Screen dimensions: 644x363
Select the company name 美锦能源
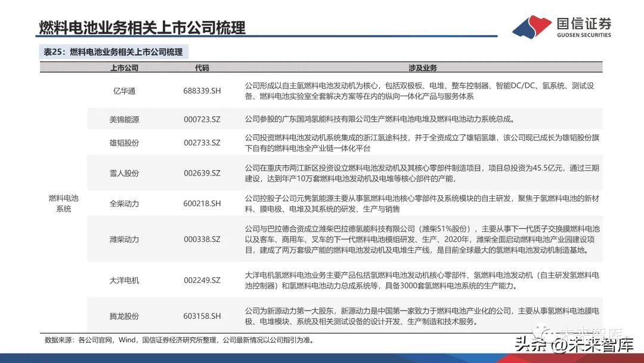click(124, 119)
